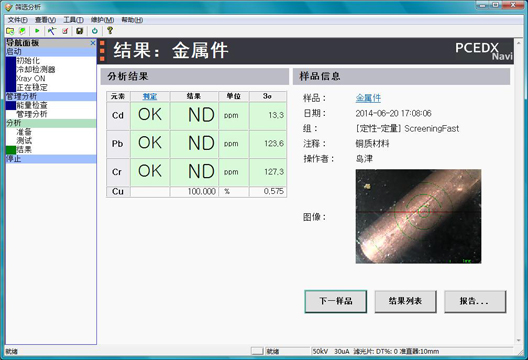This screenshot has width=528, height=360.
Task: Open the 工具(T) menu
Action: pyautogui.click(x=74, y=20)
